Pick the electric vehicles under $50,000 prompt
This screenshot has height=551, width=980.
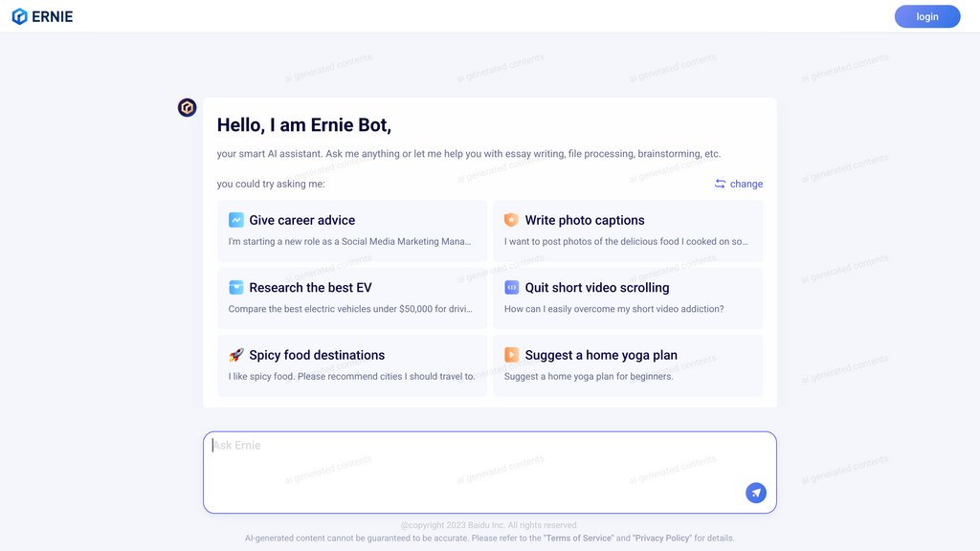pos(350,309)
